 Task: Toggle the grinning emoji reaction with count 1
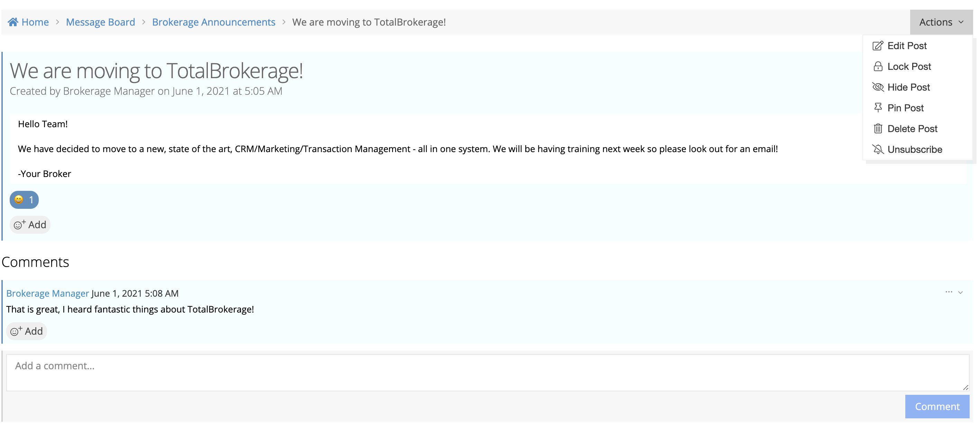click(x=24, y=200)
